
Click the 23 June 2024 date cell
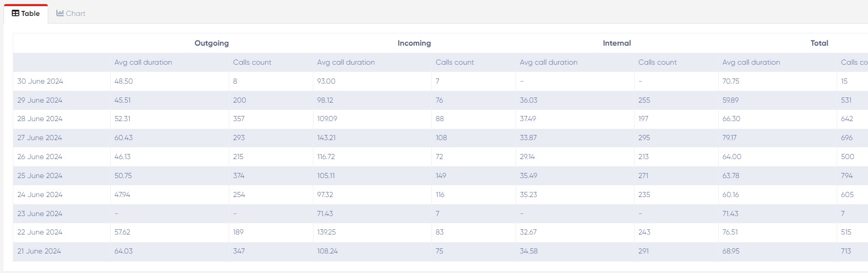point(40,213)
